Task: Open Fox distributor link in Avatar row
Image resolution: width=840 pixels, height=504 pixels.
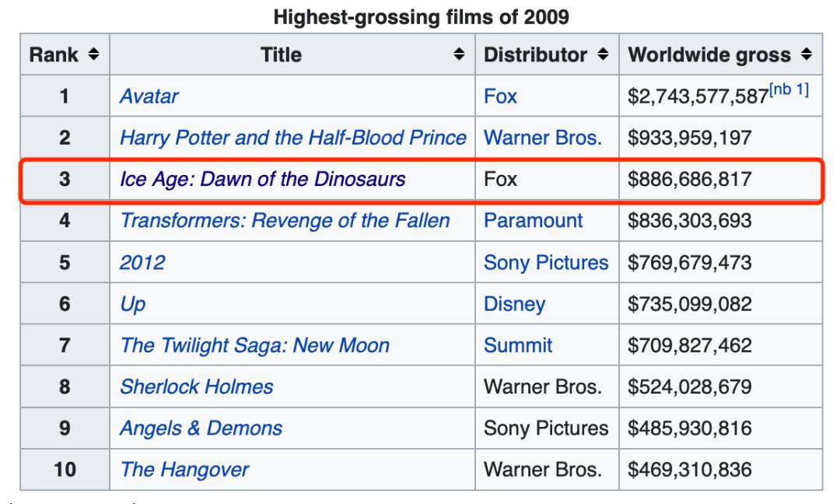Action: click(500, 97)
